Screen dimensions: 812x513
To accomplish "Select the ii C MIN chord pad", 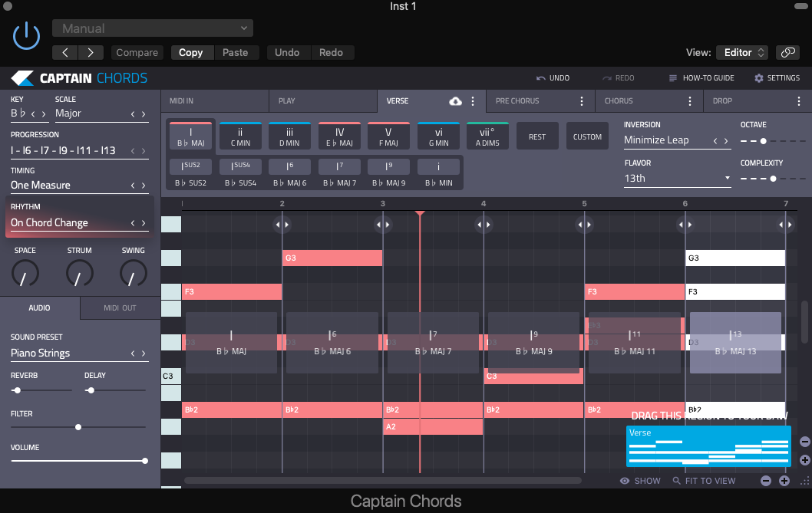I will (240, 136).
